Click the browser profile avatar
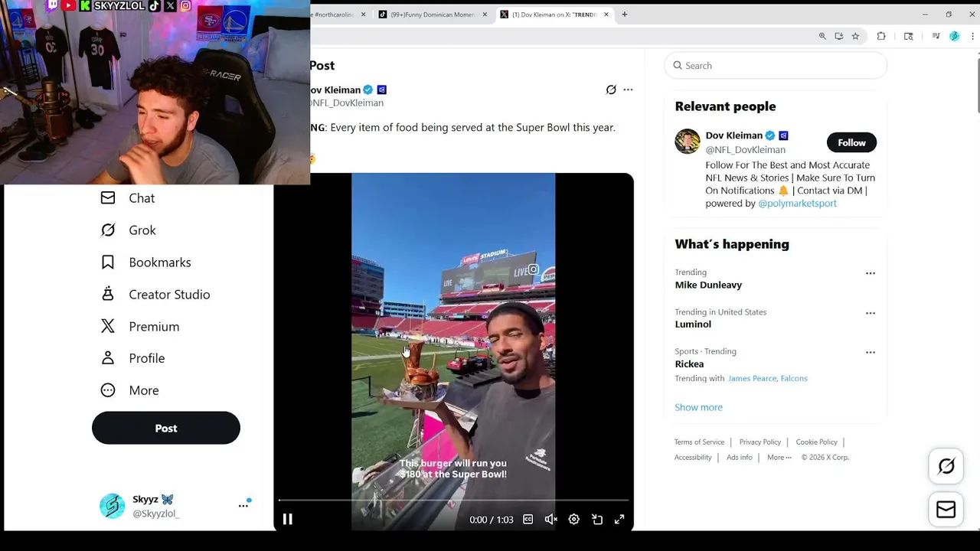 954,36
